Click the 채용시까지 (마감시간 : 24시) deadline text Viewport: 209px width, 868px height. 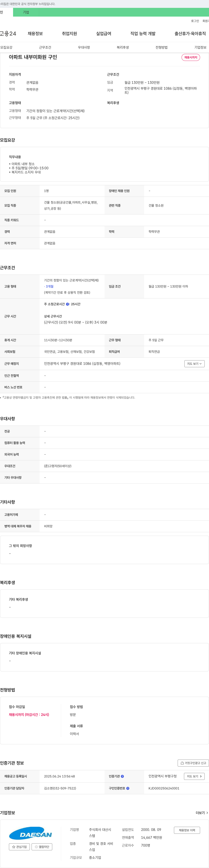click(29, 715)
